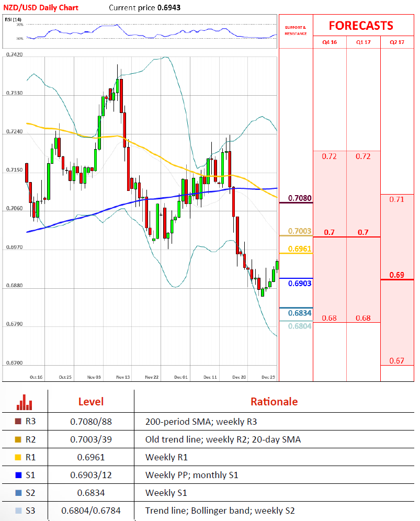Click the RSI 70% threshold label

pos(20,25)
